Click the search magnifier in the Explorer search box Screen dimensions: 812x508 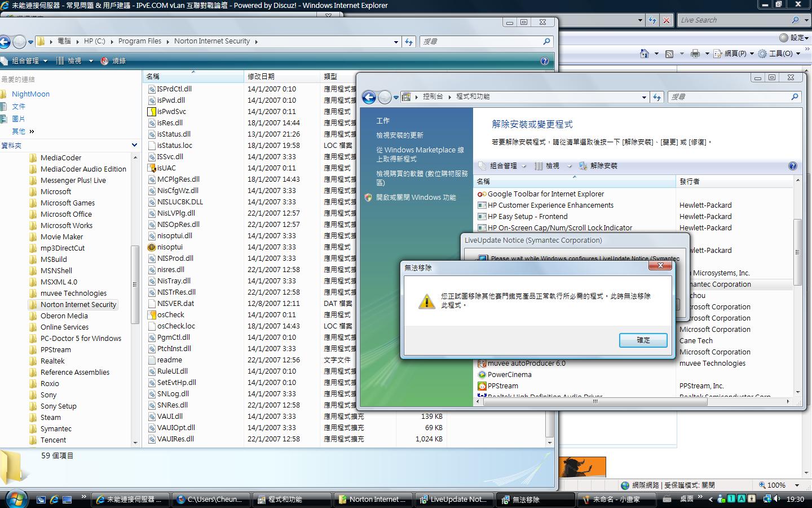click(546, 41)
